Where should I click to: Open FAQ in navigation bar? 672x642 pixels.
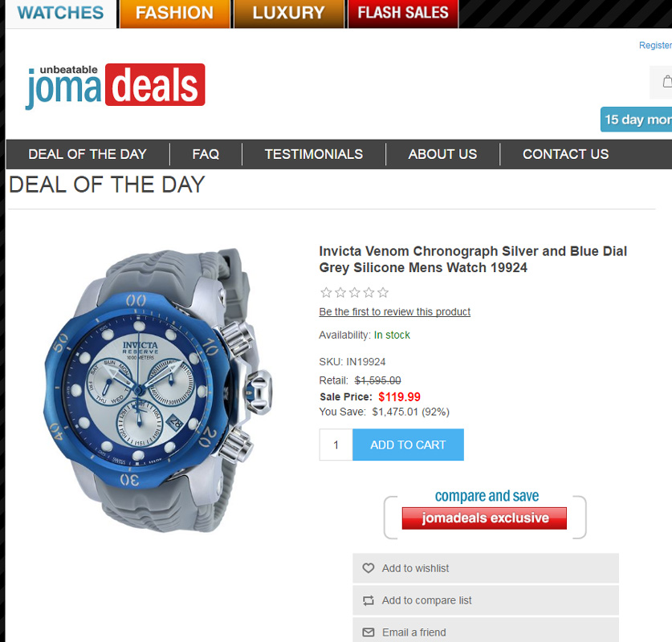tap(206, 154)
